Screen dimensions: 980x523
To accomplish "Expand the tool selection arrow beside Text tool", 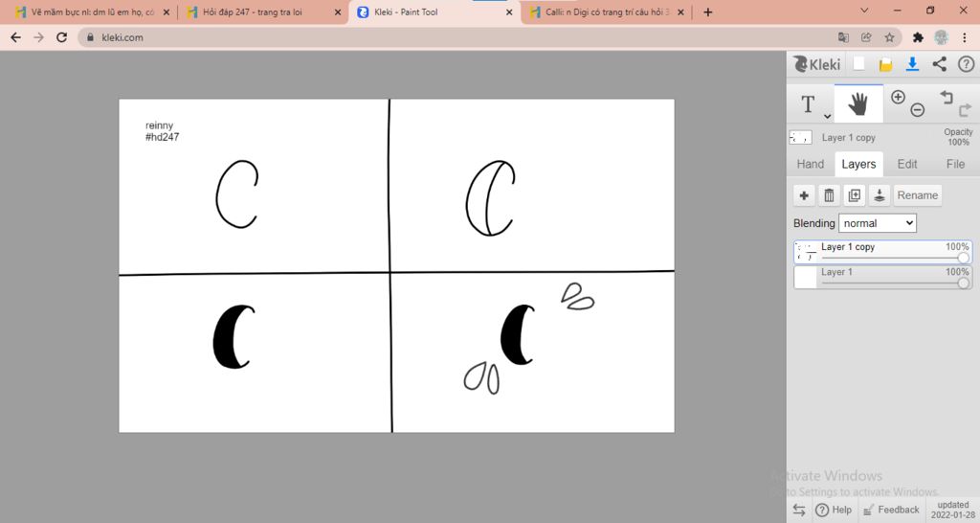I will [x=827, y=116].
